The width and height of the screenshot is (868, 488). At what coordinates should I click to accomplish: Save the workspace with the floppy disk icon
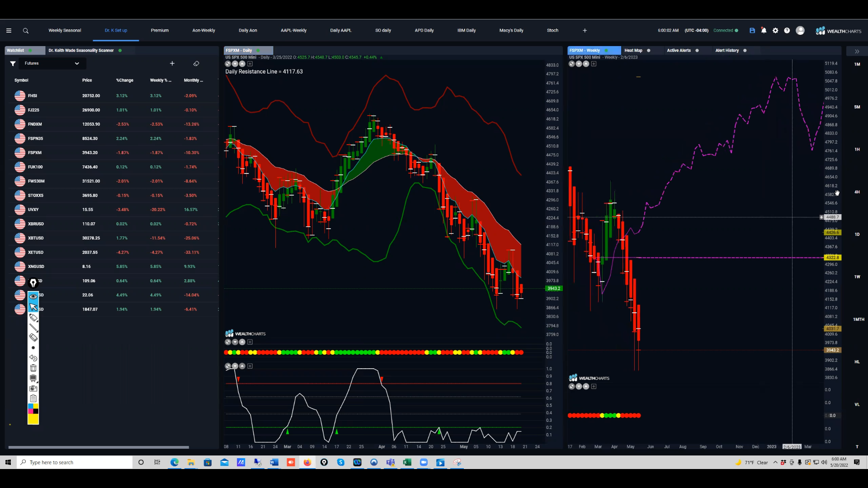(x=752, y=31)
